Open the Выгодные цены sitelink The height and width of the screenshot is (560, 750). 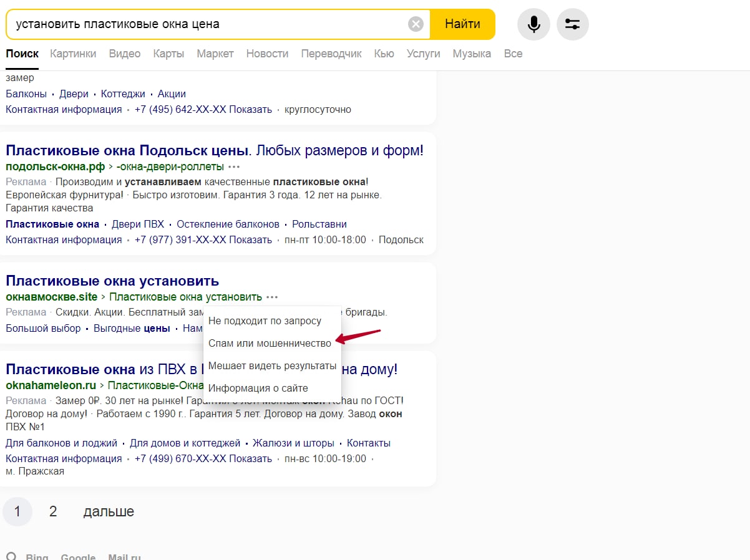click(132, 329)
